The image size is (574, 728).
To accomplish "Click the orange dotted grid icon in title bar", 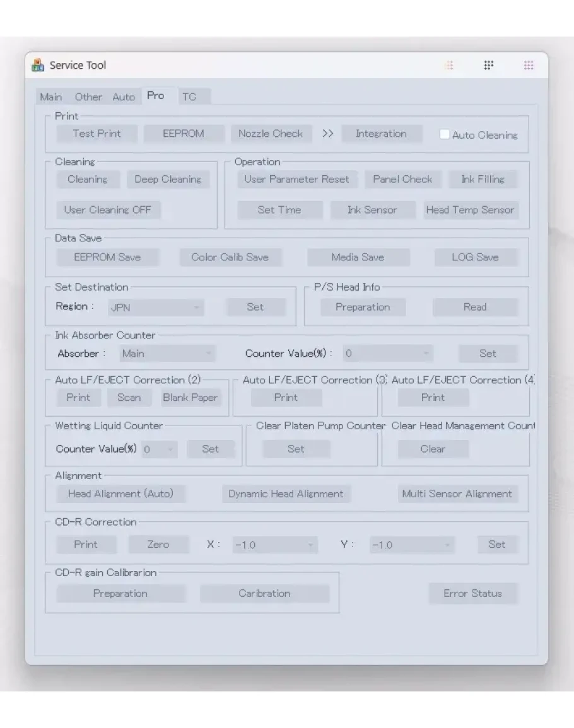I will 449,66.
